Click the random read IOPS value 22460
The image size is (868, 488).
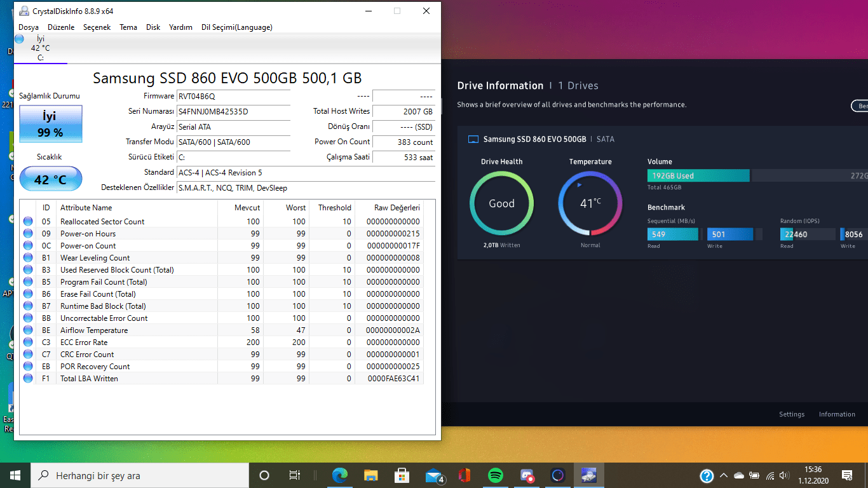point(796,234)
